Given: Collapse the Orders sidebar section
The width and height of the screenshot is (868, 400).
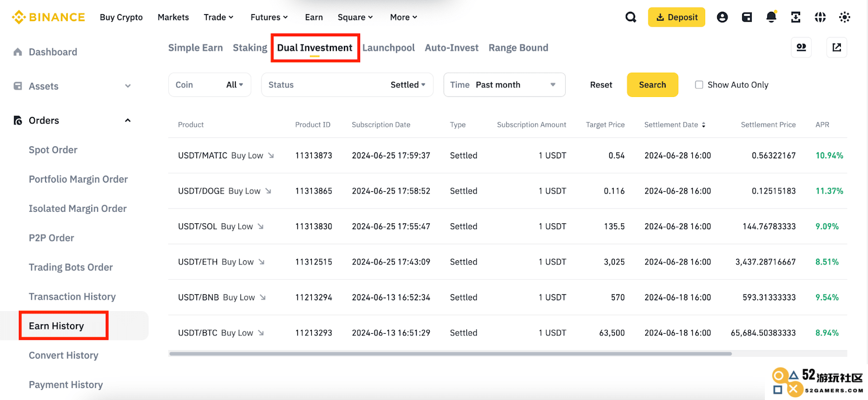Looking at the screenshot, I should (x=128, y=120).
